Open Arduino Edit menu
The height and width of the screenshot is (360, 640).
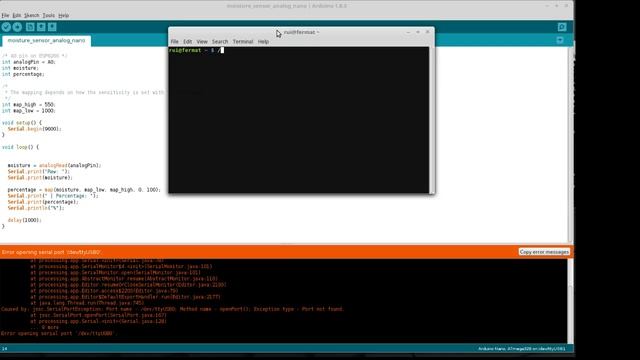(x=17, y=16)
